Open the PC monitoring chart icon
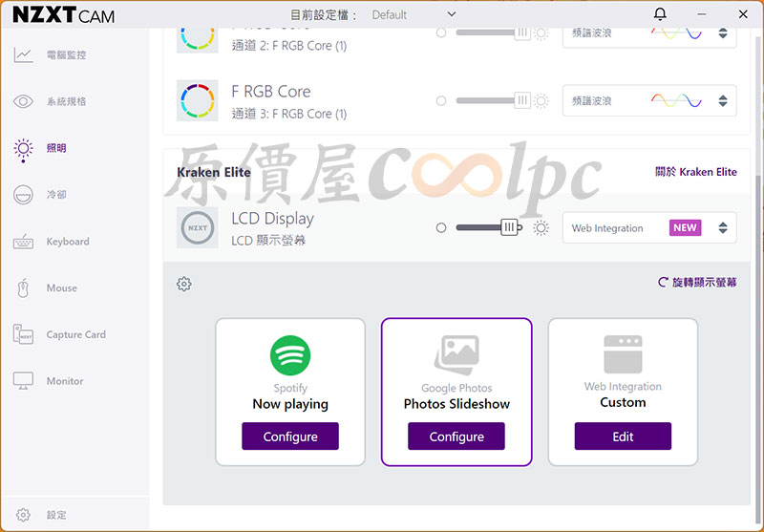The width and height of the screenshot is (764, 532). 23,55
